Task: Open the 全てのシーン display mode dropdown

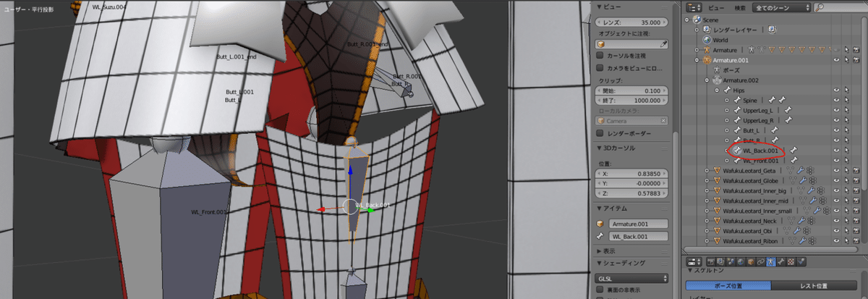Action: (780, 7)
